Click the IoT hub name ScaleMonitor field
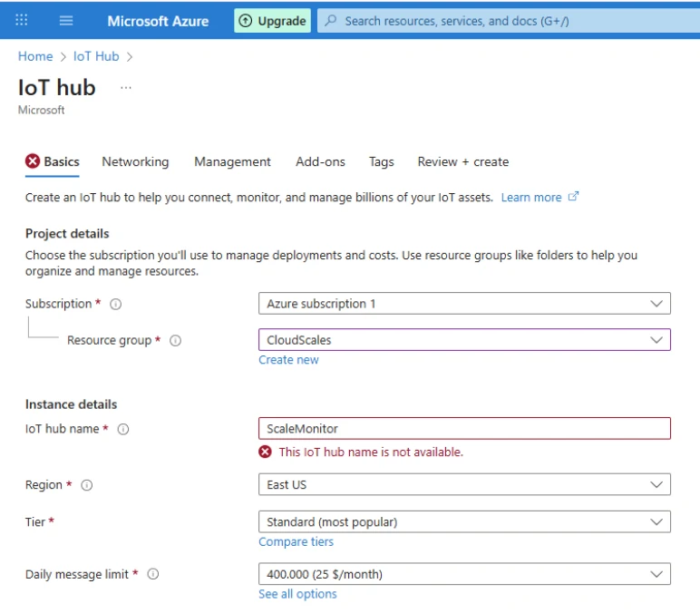The height and width of the screenshot is (613, 700). coord(464,429)
